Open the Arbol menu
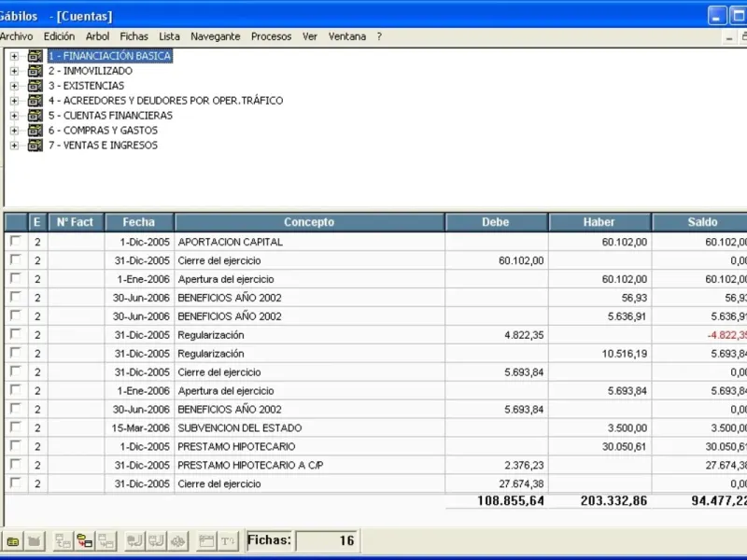Viewport: 747px width, 560px height. coord(97,36)
